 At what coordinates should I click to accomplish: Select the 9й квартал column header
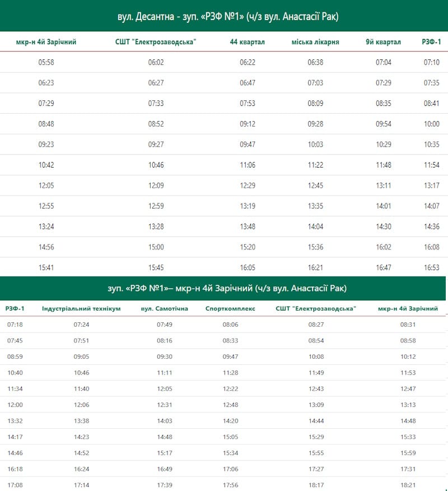[x=383, y=42]
